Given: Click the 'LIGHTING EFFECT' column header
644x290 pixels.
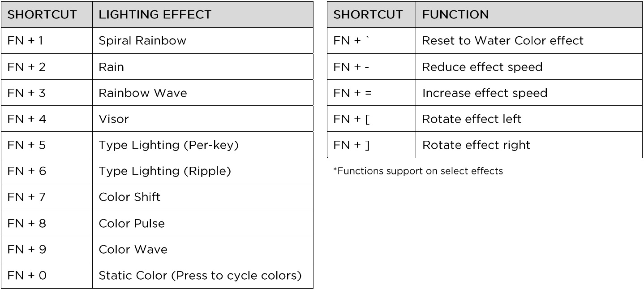Looking at the screenshot, I should (x=155, y=15).
